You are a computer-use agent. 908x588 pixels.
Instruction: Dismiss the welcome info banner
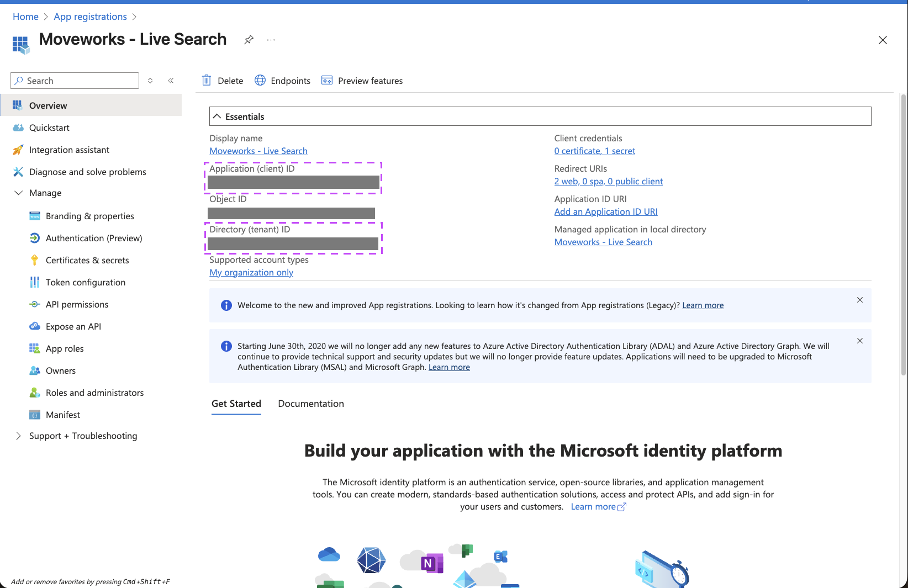tap(860, 300)
